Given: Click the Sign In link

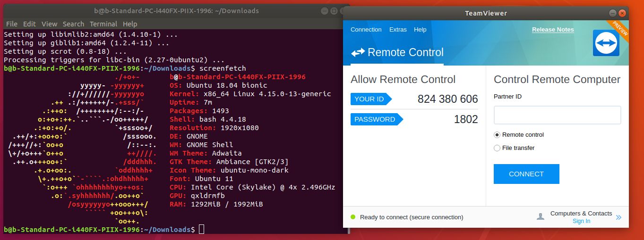Looking at the screenshot, I should (581, 221).
